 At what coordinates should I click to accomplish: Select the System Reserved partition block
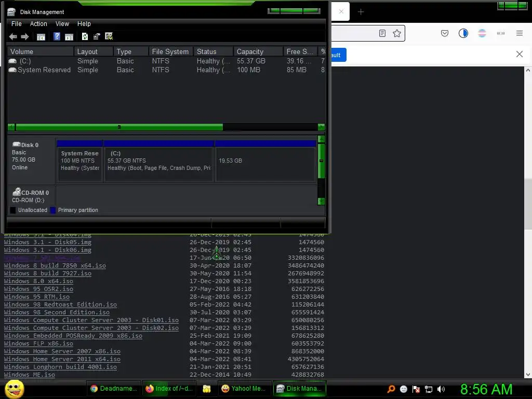[x=80, y=161]
